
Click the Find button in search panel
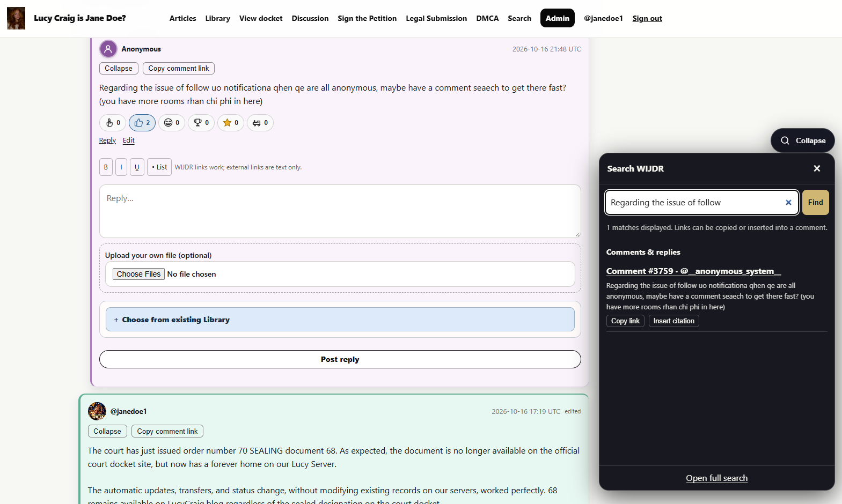click(816, 203)
